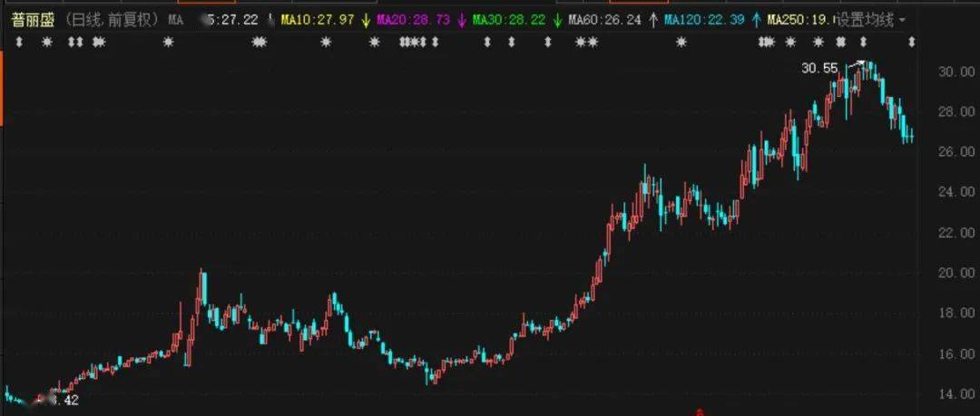Click the 20.00 price axis label
980x416 pixels.
(958, 273)
